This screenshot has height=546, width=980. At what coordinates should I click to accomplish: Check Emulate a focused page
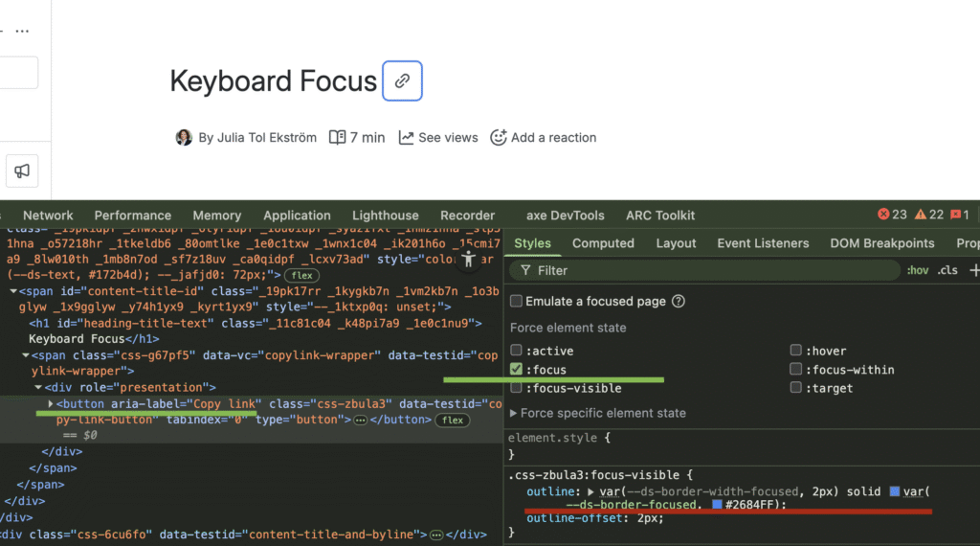pyautogui.click(x=517, y=301)
